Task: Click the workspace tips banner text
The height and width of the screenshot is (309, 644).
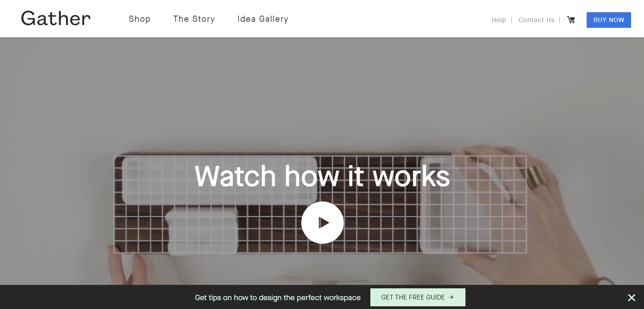Action: click(x=278, y=297)
